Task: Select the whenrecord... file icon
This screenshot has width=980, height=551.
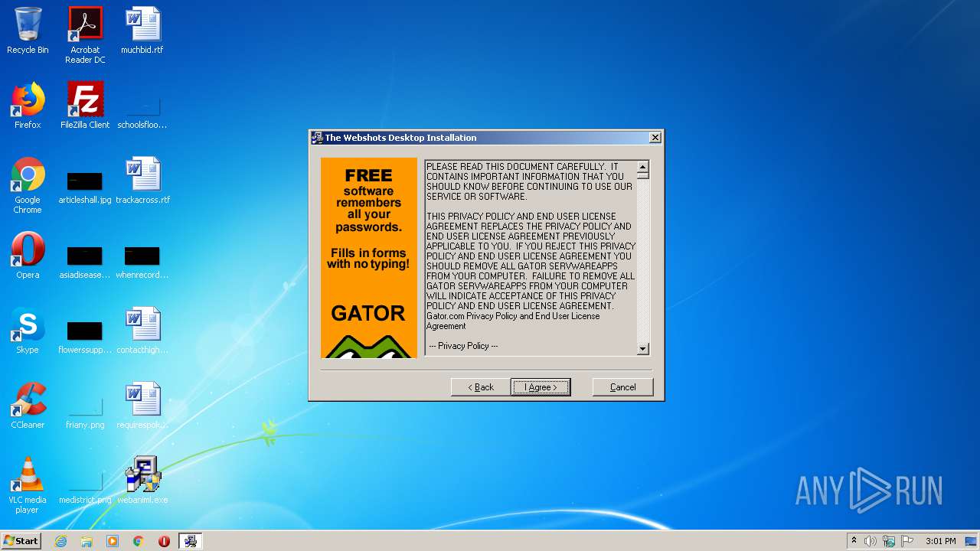Action: [x=142, y=263]
